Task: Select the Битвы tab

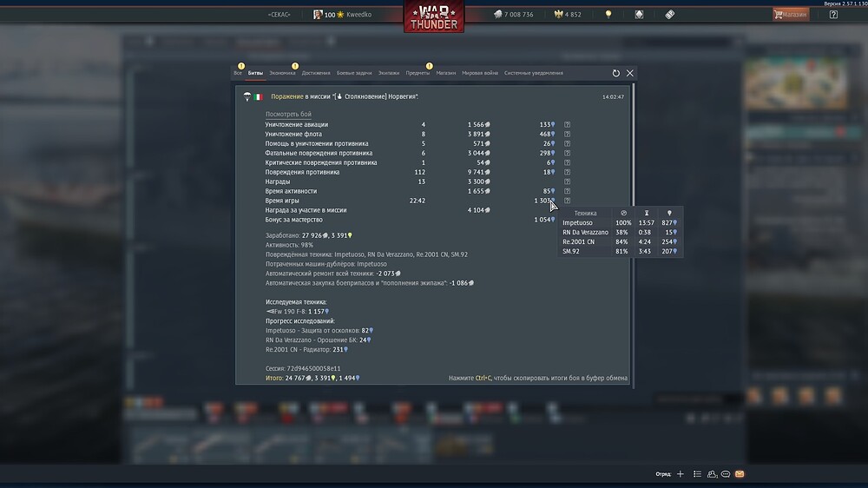Action: coord(255,73)
